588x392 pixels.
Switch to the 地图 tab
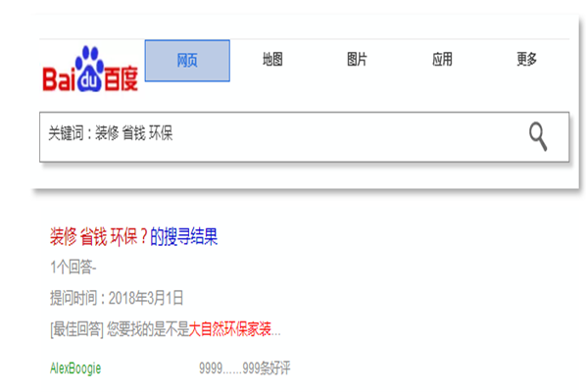click(x=272, y=60)
